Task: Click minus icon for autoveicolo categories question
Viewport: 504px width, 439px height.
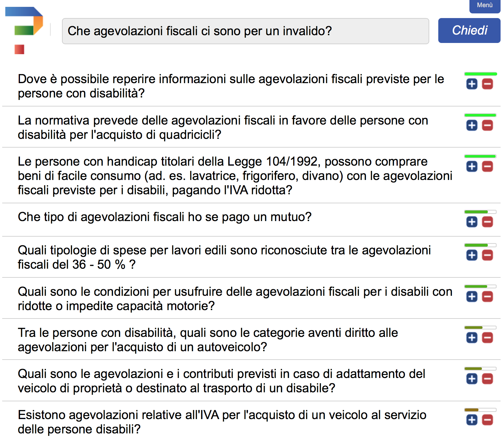Action: 487,338
